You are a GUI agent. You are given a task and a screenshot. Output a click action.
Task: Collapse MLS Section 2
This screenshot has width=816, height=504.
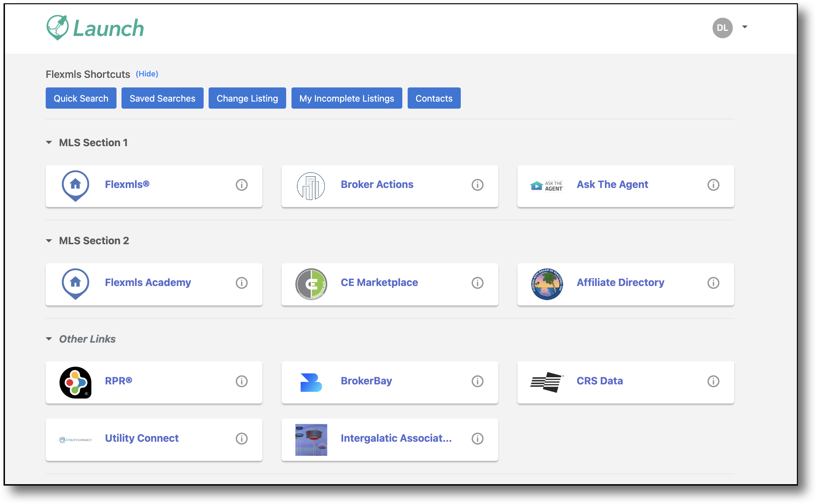(x=49, y=241)
